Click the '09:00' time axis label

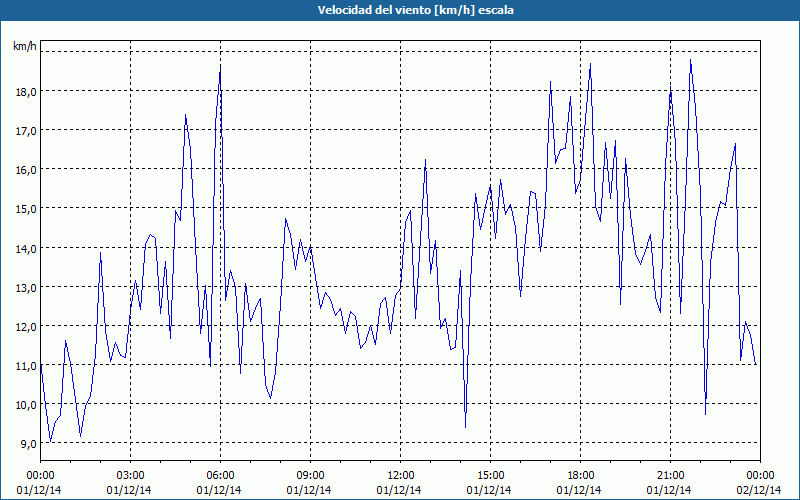(310, 476)
